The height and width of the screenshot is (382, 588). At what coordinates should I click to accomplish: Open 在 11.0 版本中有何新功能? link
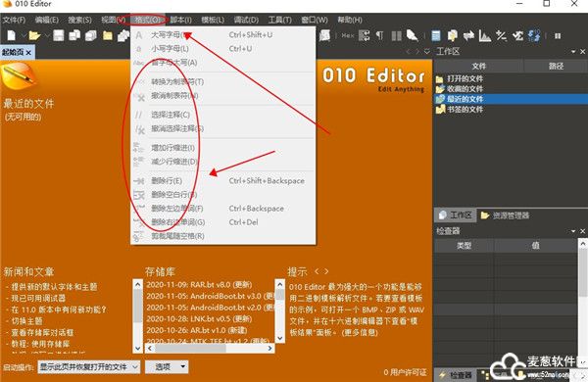pyautogui.click(x=59, y=310)
